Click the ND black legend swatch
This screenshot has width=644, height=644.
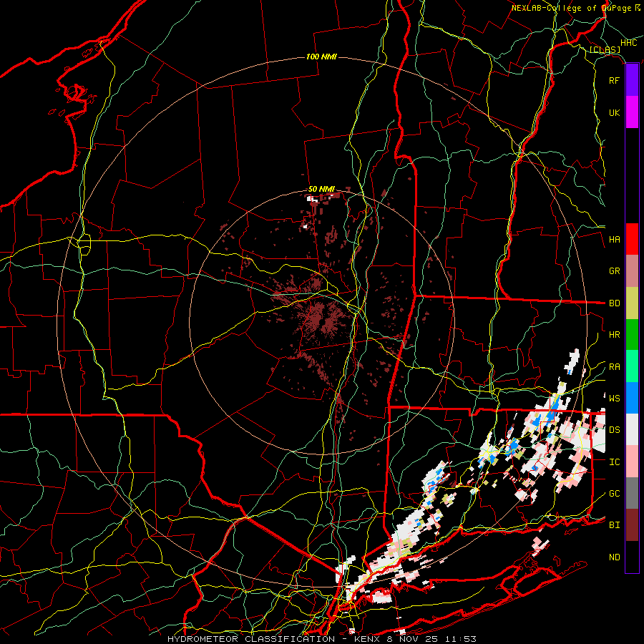coord(632,557)
